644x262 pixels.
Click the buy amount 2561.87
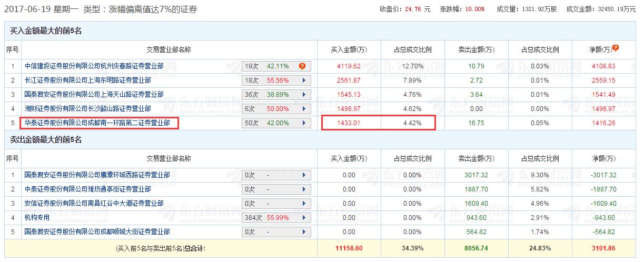tap(349, 80)
